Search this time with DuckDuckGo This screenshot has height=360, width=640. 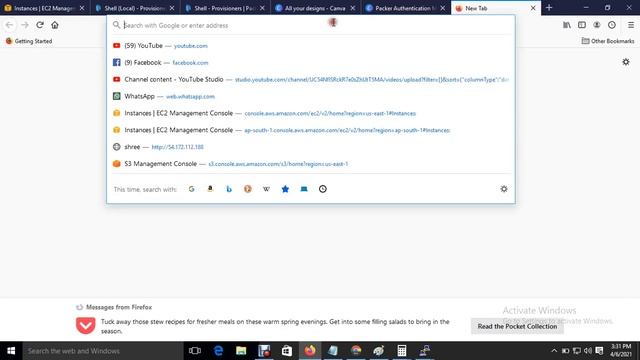(x=248, y=189)
